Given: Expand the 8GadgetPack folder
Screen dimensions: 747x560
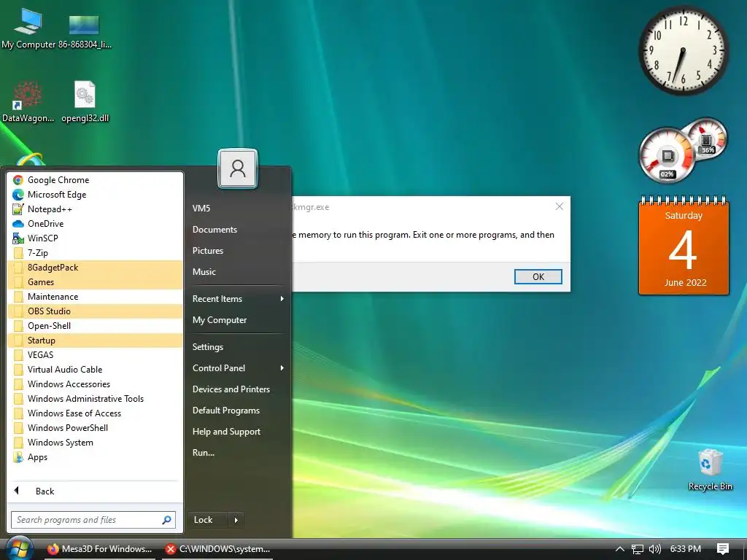Looking at the screenshot, I should (96, 268).
